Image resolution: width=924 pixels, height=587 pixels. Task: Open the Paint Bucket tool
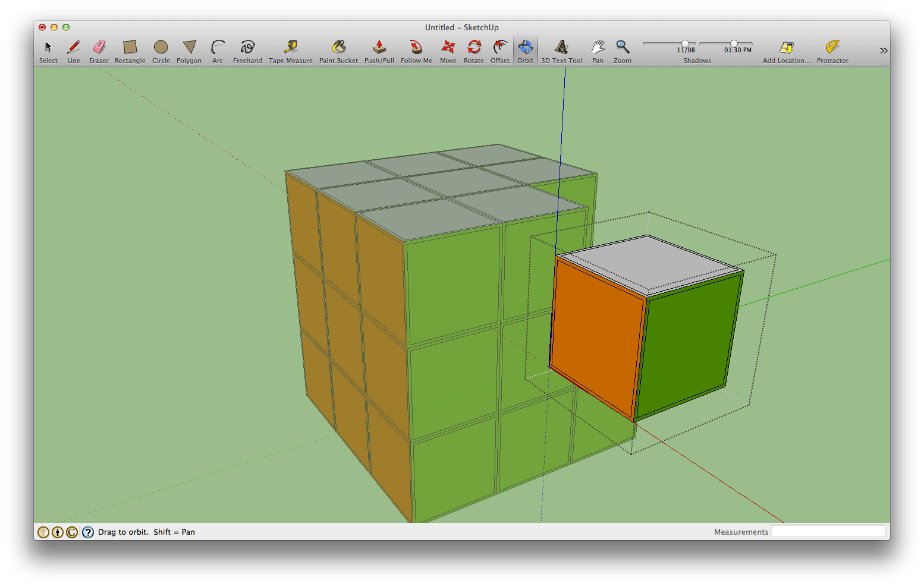pos(338,48)
